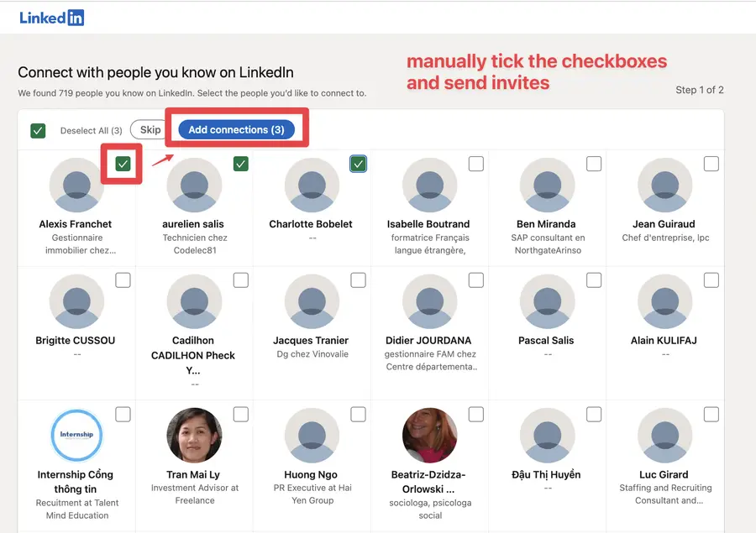The height and width of the screenshot is (533, 756).
Task: Check Luc Girard's selection box
Action: point(711,414)
